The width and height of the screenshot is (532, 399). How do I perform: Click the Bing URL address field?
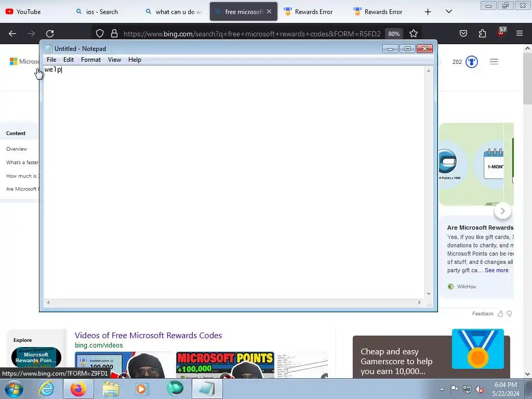coord(252,34)
